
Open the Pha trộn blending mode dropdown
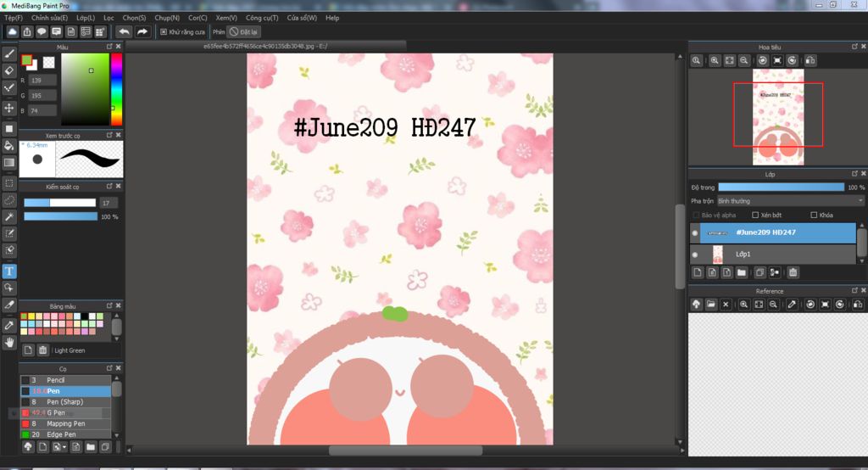[x=791, y=201]
